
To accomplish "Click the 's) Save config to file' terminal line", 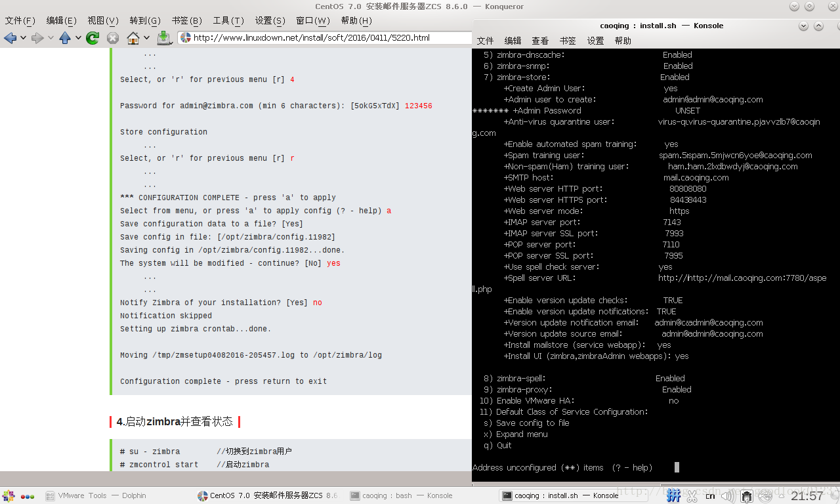I will 526,423.
